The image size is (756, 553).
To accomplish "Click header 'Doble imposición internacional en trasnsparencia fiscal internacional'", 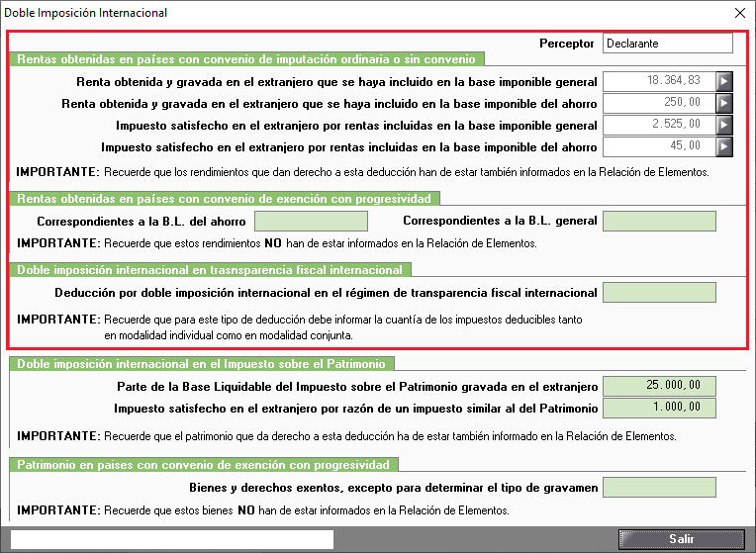I will [210, 270].
